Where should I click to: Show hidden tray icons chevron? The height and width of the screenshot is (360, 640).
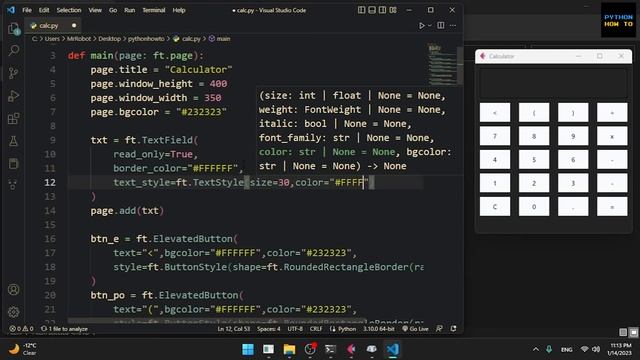point(536,349)
